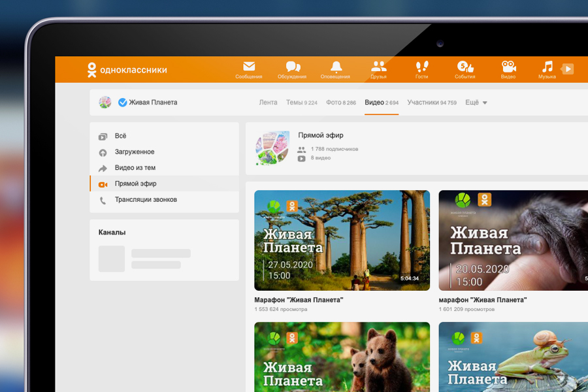
Task: Open Марафон "Живая Планета" title with 1 553 624 views
Action: click(299, 300)
